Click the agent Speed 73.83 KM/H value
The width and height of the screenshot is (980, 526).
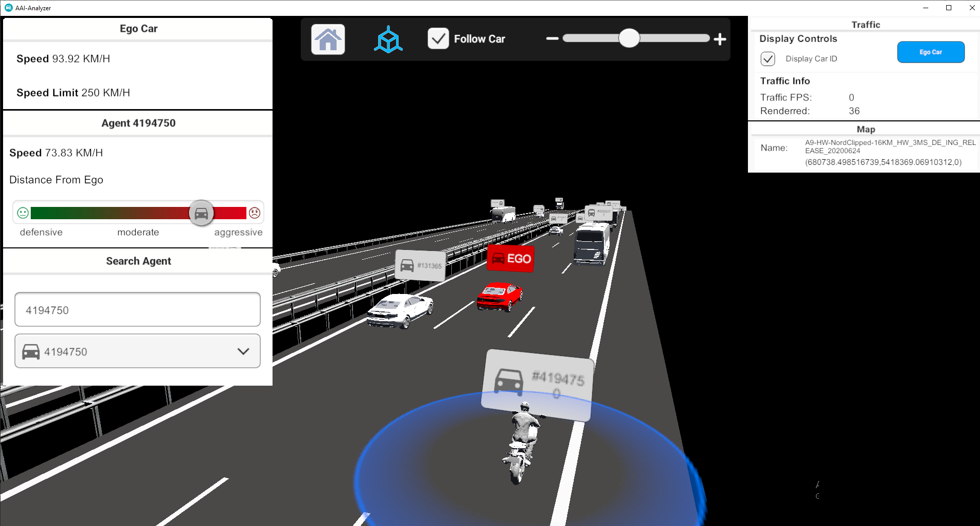74,153
